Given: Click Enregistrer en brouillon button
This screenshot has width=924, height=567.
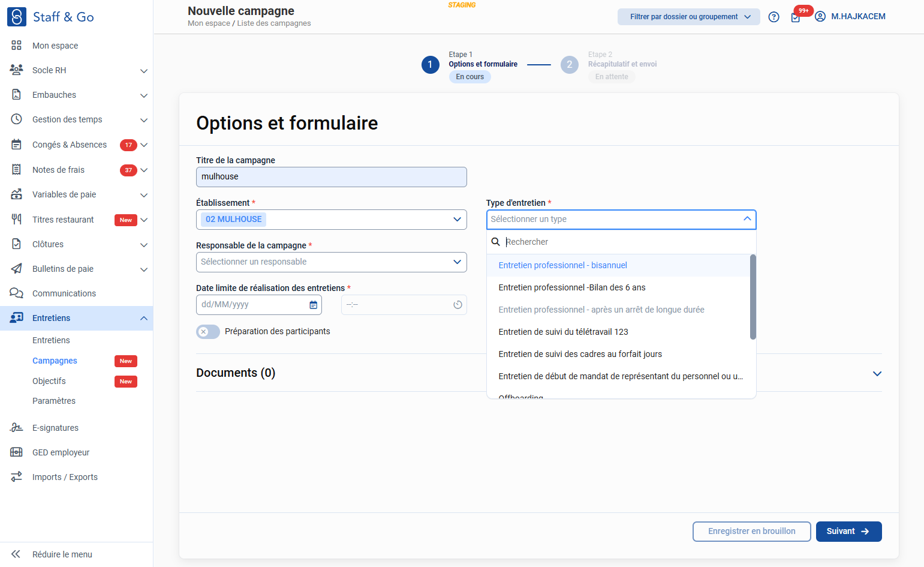Looking at the screenshot, I should 752,532.
